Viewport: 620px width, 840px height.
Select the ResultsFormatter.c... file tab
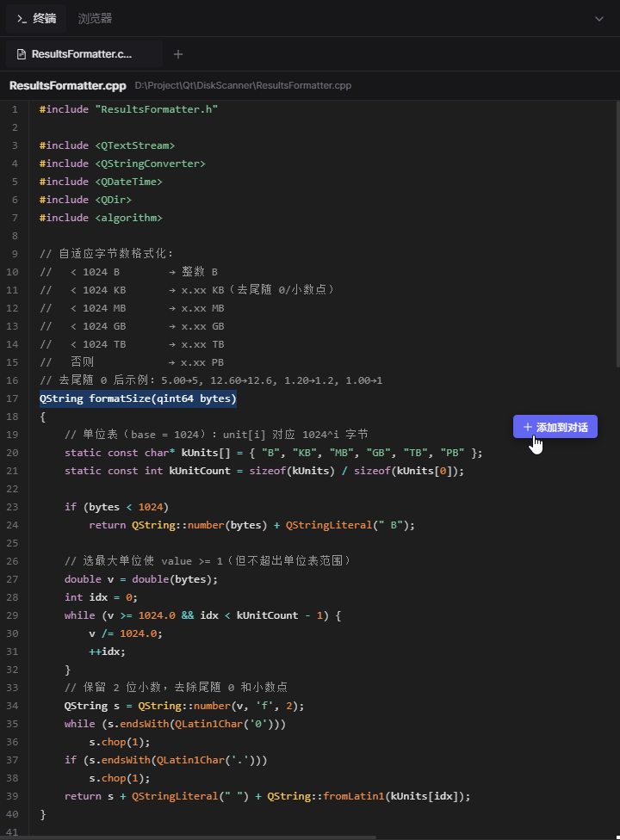tap(84, 54)
